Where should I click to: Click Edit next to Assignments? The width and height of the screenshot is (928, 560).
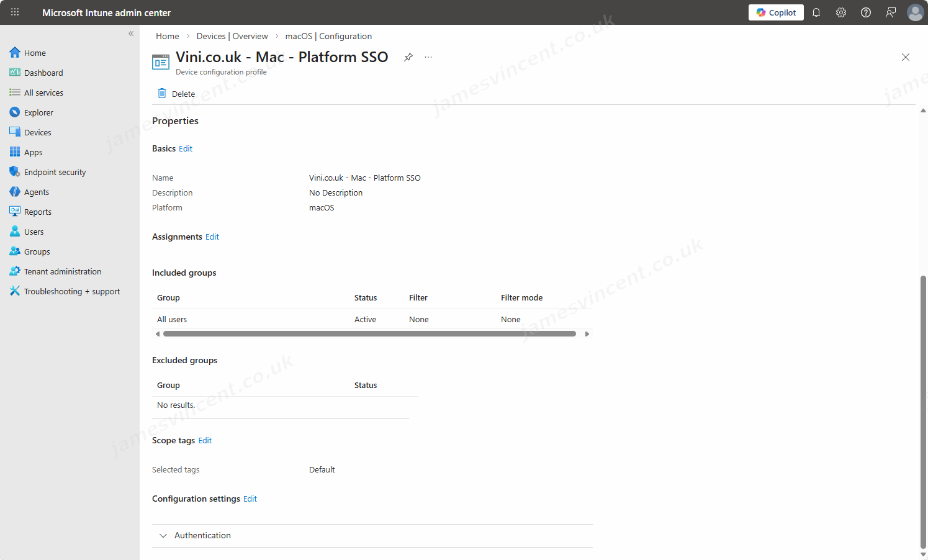(212, 237)
